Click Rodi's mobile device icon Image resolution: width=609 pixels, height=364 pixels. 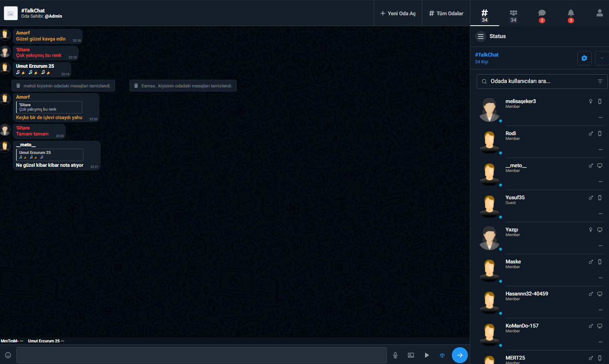[600, 133]
